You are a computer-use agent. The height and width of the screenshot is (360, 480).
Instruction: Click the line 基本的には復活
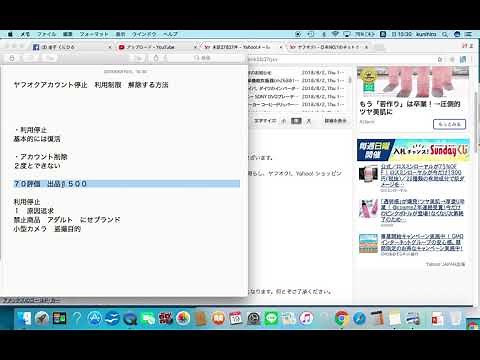pos(37,139)
